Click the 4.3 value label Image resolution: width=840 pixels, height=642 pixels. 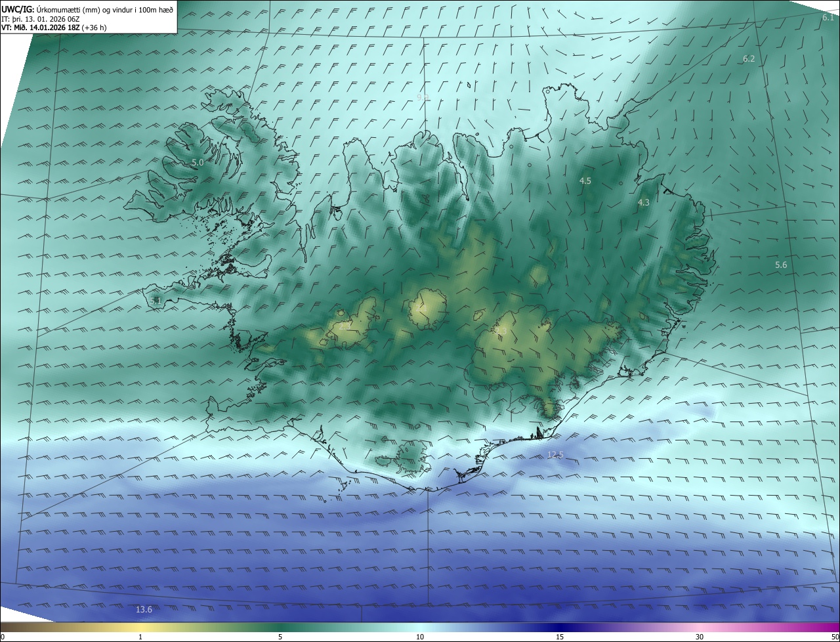644,203
